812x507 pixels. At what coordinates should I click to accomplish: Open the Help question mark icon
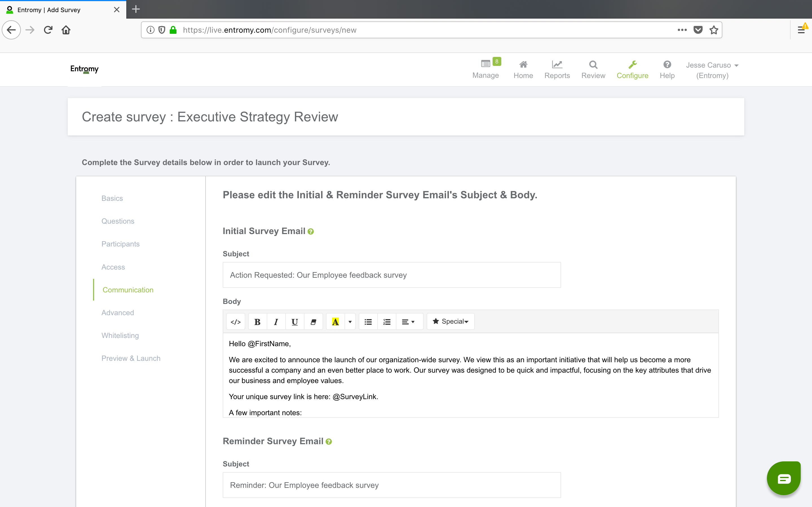667,65
